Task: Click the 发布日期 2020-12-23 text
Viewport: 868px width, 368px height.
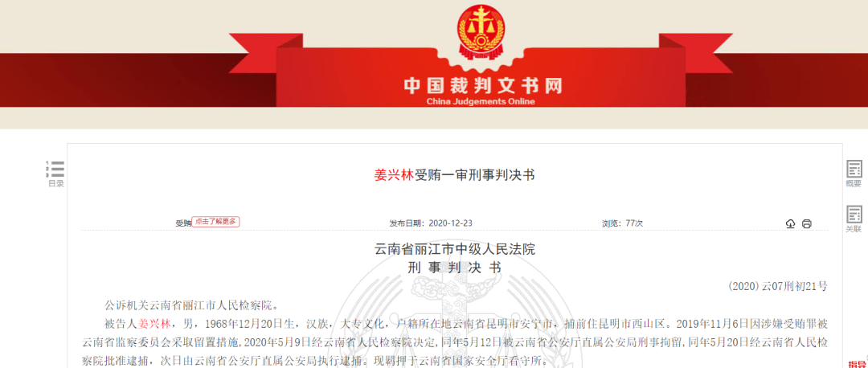Action: [431, 223]
